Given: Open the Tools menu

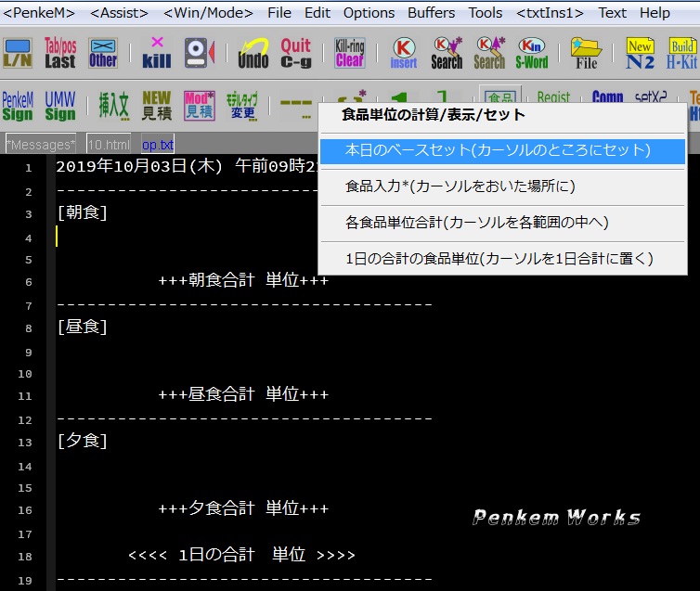Looking at the screenshot, I should (486, 13).
